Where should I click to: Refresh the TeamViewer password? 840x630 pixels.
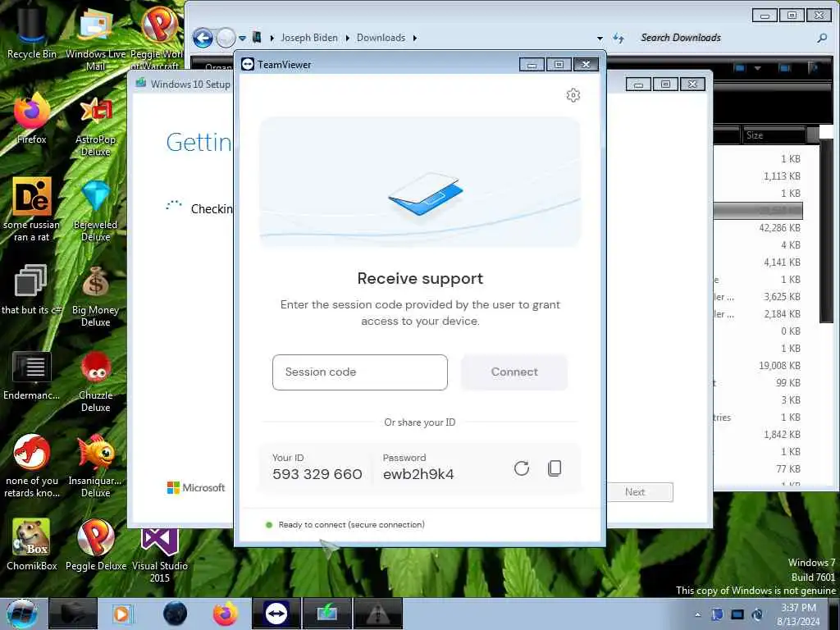point(521,468)
